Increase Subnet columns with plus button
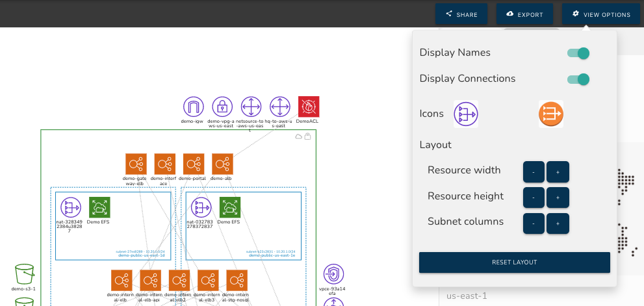Screen dimensions: 644x306 click(x=558, y=223)
